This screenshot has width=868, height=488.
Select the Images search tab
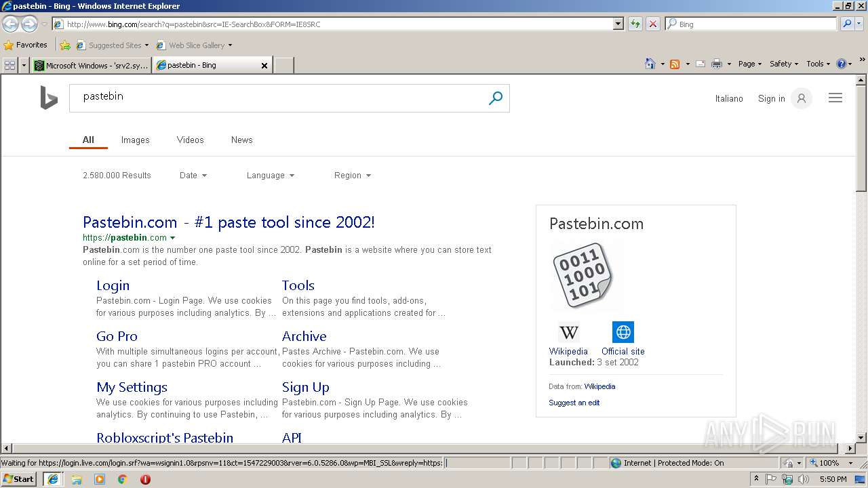135,140
